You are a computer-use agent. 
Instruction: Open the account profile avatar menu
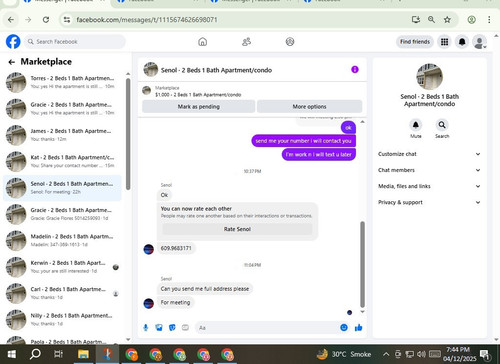click(480, 42)
